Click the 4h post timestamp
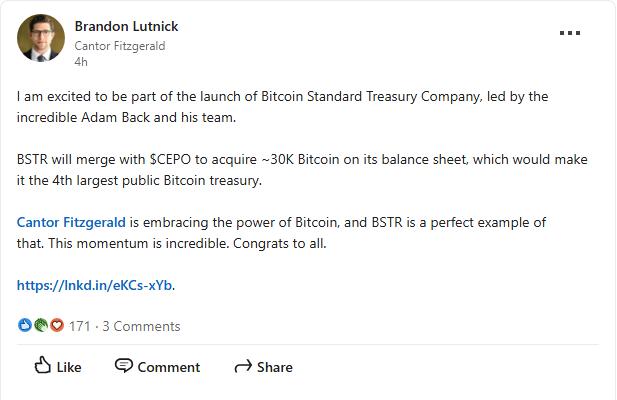The width and height of the screenshot is (617, 400). point(81,61)
